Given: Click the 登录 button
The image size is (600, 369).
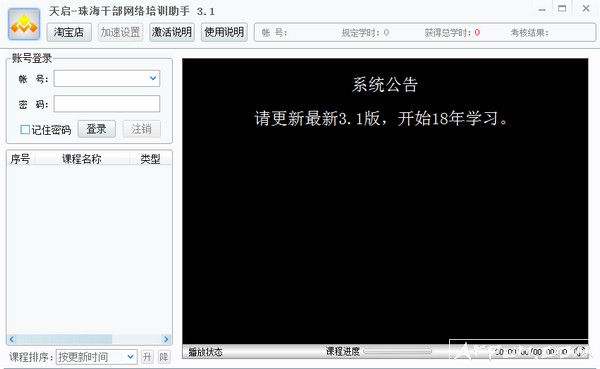Looking at the screenshot, I should [96, 129].
